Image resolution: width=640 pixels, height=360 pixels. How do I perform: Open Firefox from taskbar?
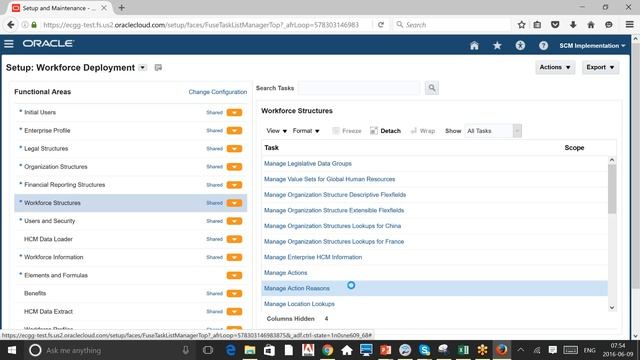(502, 350)
